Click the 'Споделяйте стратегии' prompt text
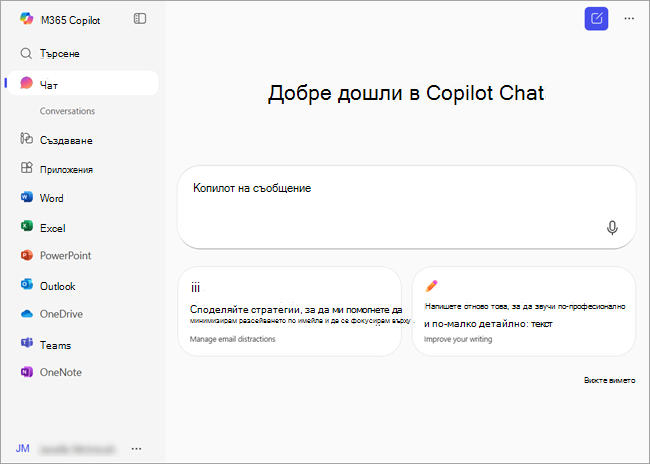The image size is (650, 464). pos(245,309)
